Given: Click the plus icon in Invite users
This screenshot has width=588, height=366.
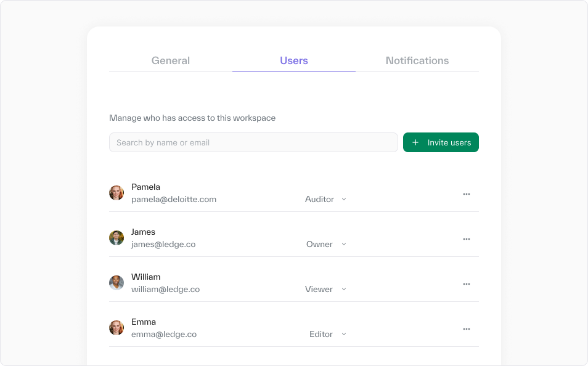Looking at the screenshot, I should click(x=415, y=142).
